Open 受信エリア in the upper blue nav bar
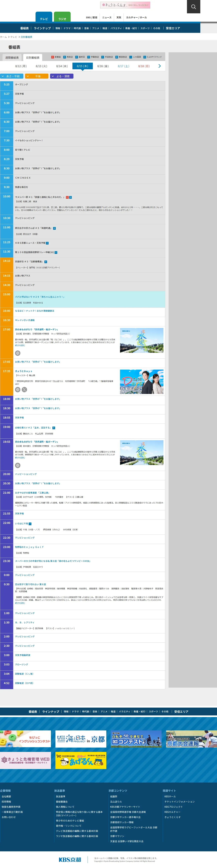The height and width of the screenshot is (868, 217). coord(173,28)
